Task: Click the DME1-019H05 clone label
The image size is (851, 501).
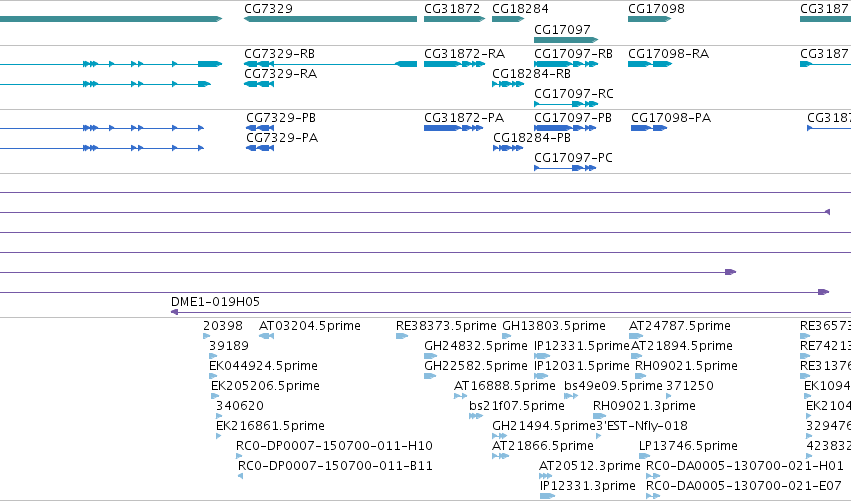Action: point(215,302)
